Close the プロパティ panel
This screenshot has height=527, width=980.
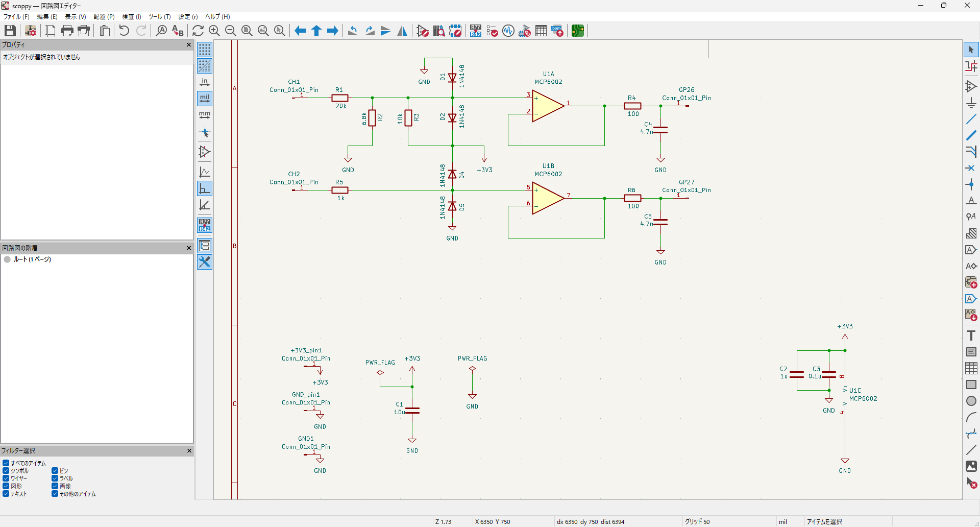click(x=189, y=45)
